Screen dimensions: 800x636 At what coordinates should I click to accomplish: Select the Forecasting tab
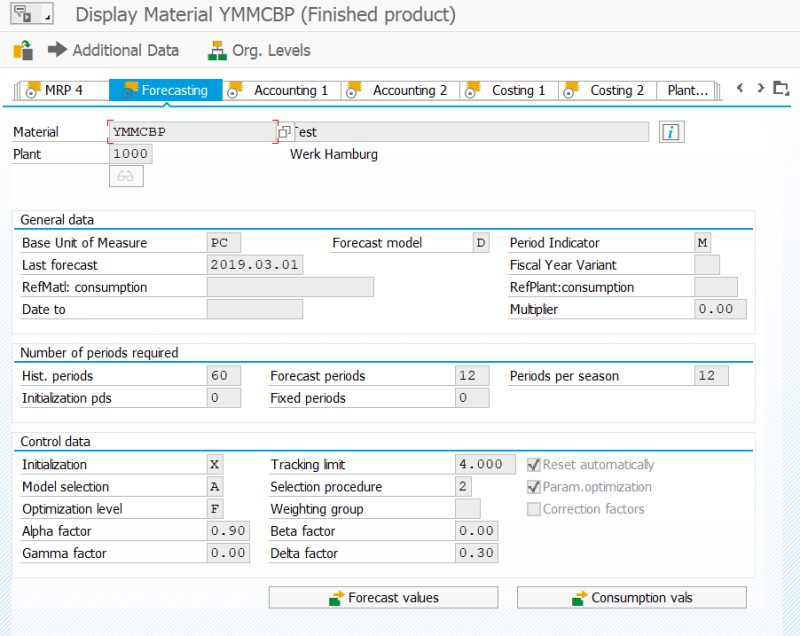pos(166,90)
